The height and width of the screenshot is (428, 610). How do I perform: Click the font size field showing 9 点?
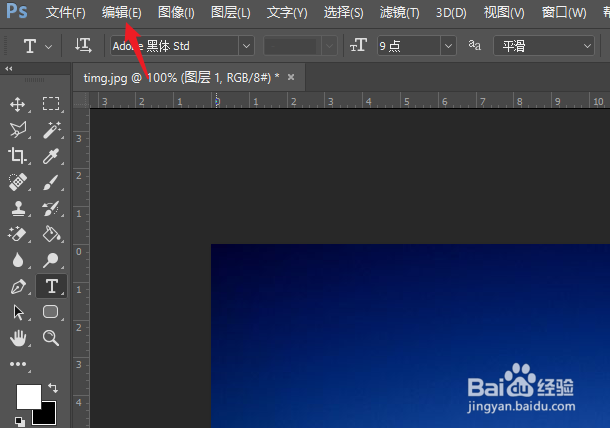tap(409, 46)
